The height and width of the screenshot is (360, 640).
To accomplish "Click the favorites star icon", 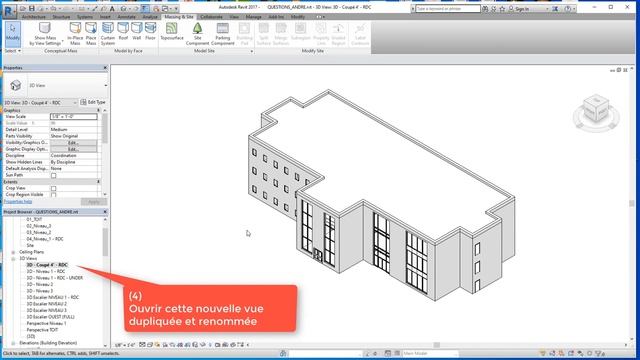I will (502, 8).
